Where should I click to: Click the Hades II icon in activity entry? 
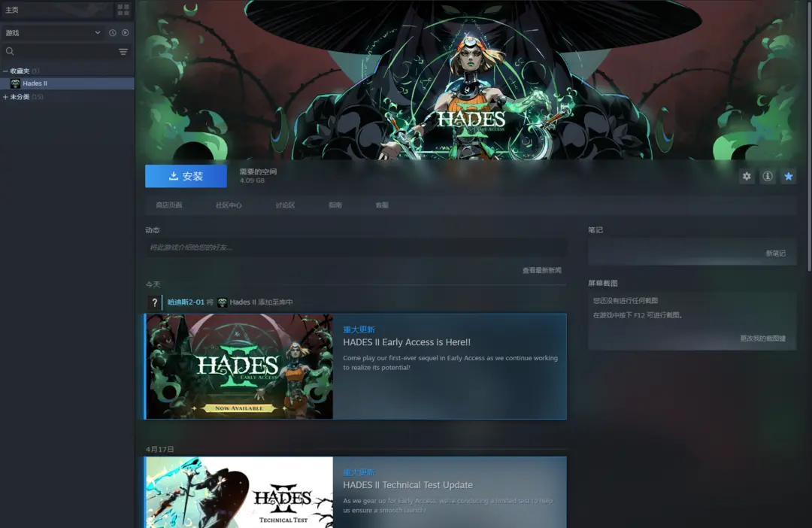222,302
